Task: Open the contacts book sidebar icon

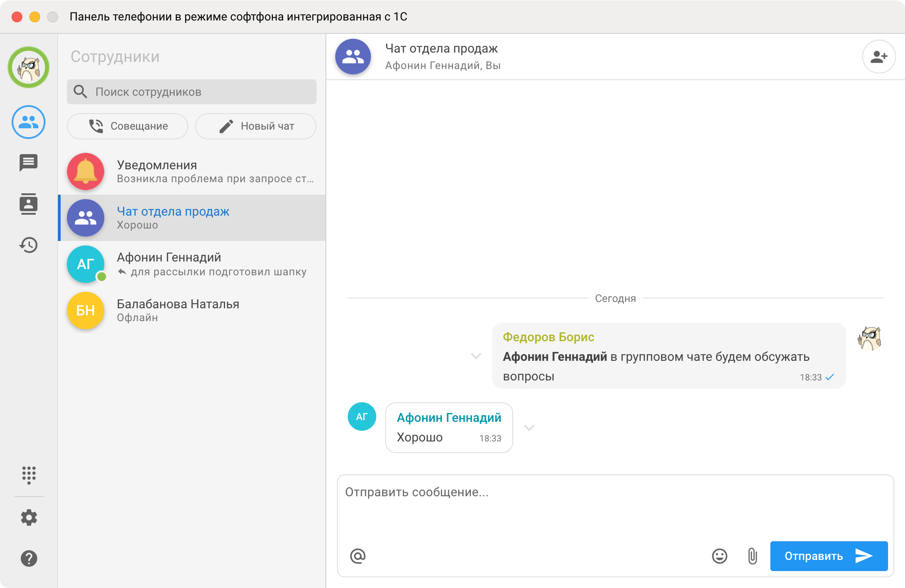Action: click(29, 204)
